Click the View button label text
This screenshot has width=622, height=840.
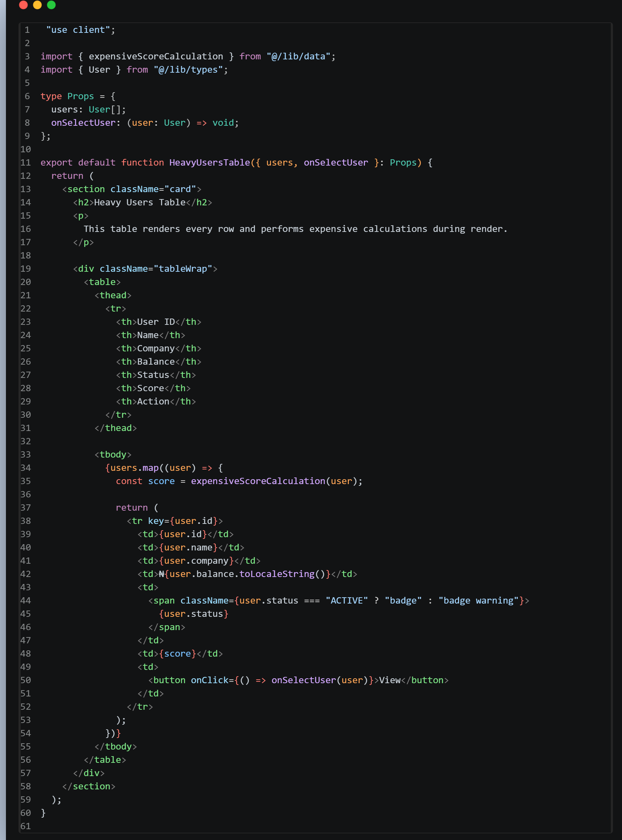click(x=390, y=680)
